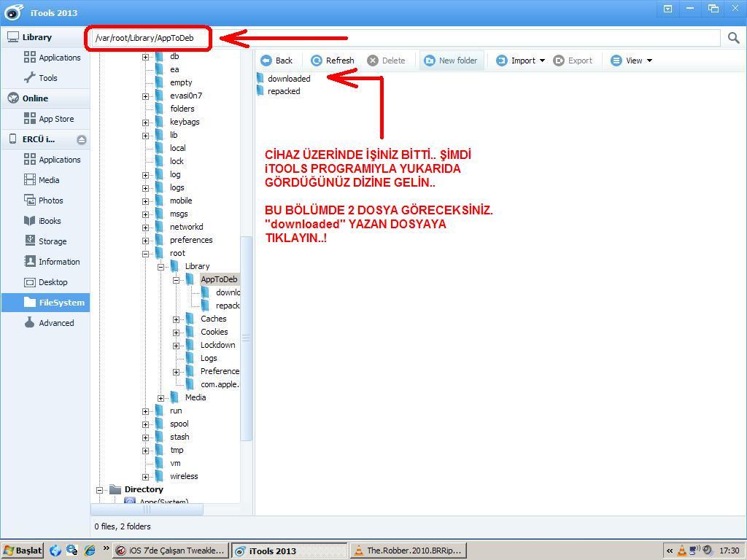Image resolution: width=747 pixels, height=560 pixels.
Task: Switch to The.Robber.2010.BRRip VLC taskbar item
Action: click(409, 551)
